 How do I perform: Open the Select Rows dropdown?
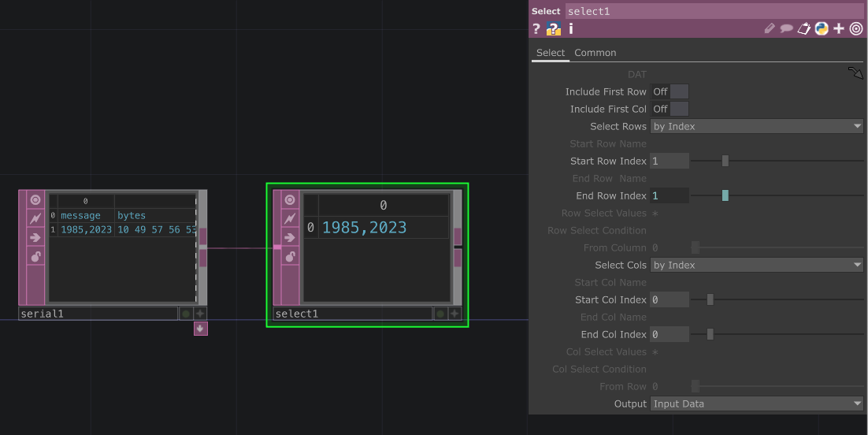click(757, 127)
